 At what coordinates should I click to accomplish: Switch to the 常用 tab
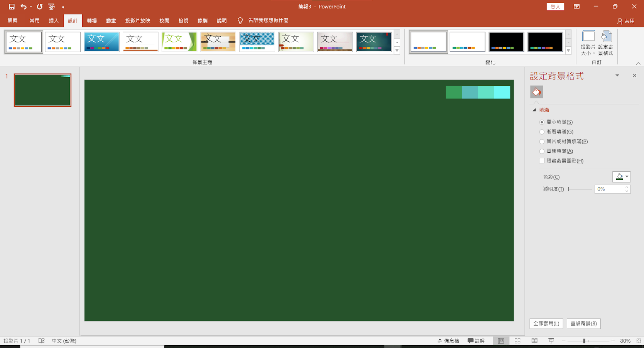(x=35, y=20)
